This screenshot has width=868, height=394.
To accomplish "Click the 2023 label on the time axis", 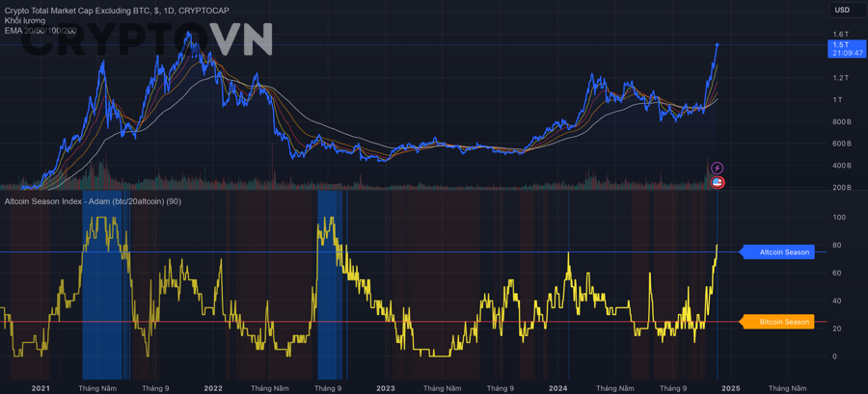I will click(386, 388).
